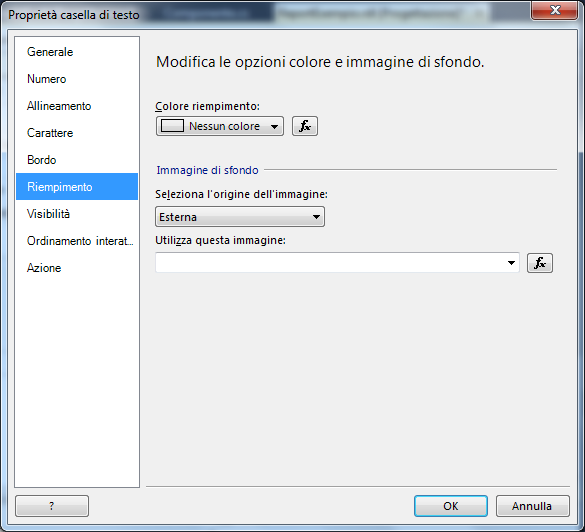The width and height of the screenshot is (585, 532).
Task: Open expression editor for fill color
Action: [304, 126]
